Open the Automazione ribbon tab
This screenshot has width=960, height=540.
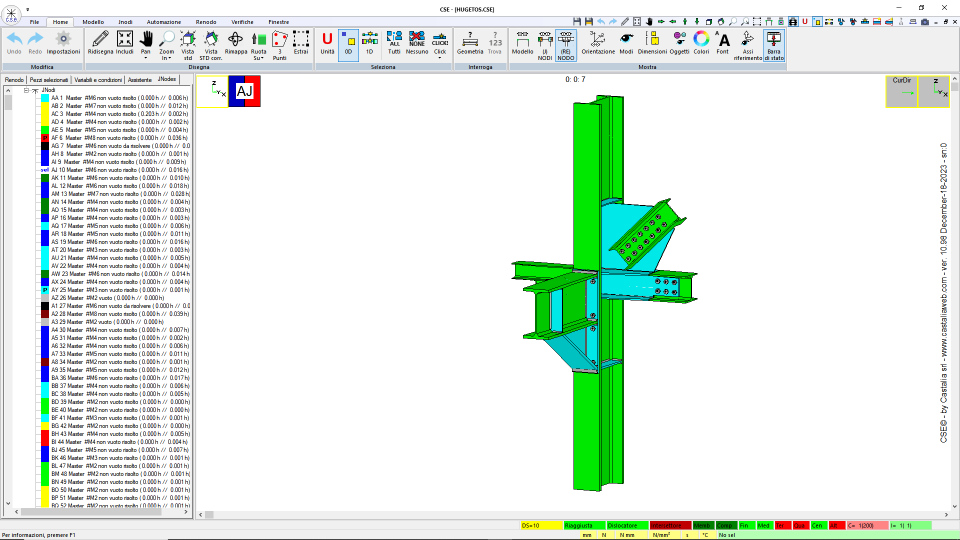[x=163, y=22]
